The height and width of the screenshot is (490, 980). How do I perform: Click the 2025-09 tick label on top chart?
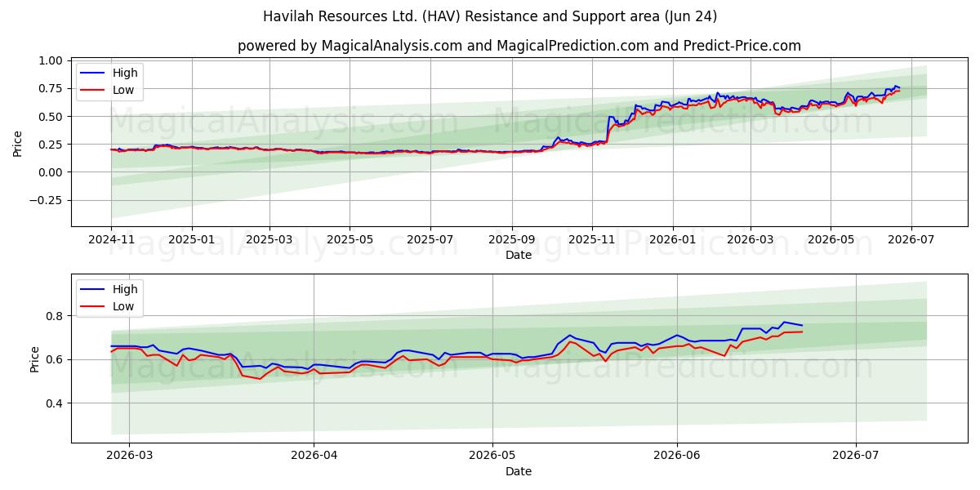(512, 240)
